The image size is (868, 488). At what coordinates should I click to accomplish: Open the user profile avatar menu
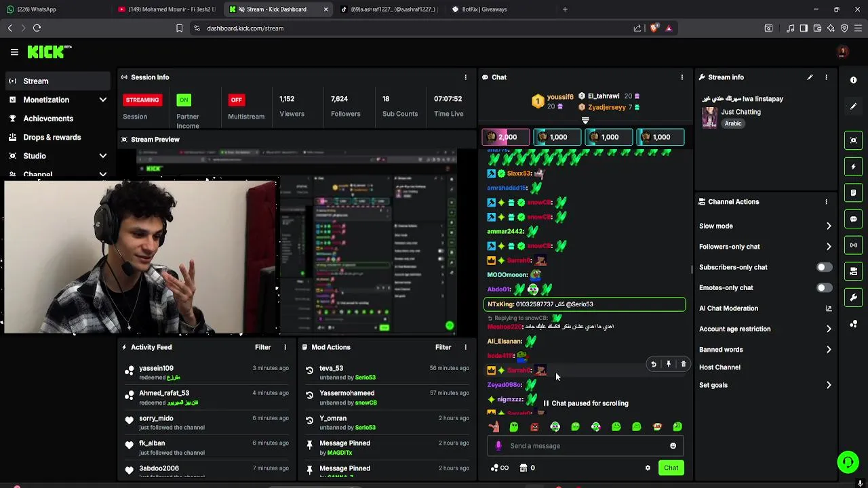tap(843, 52)
